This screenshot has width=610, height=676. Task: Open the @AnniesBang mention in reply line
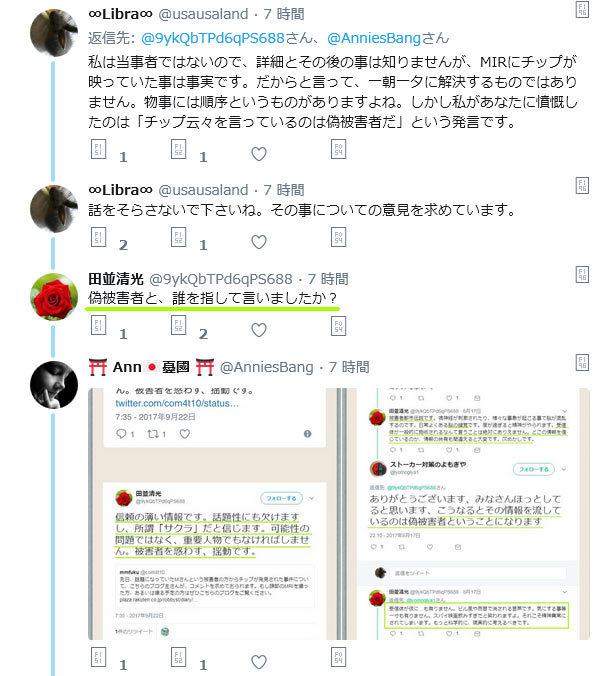(374, 38)
